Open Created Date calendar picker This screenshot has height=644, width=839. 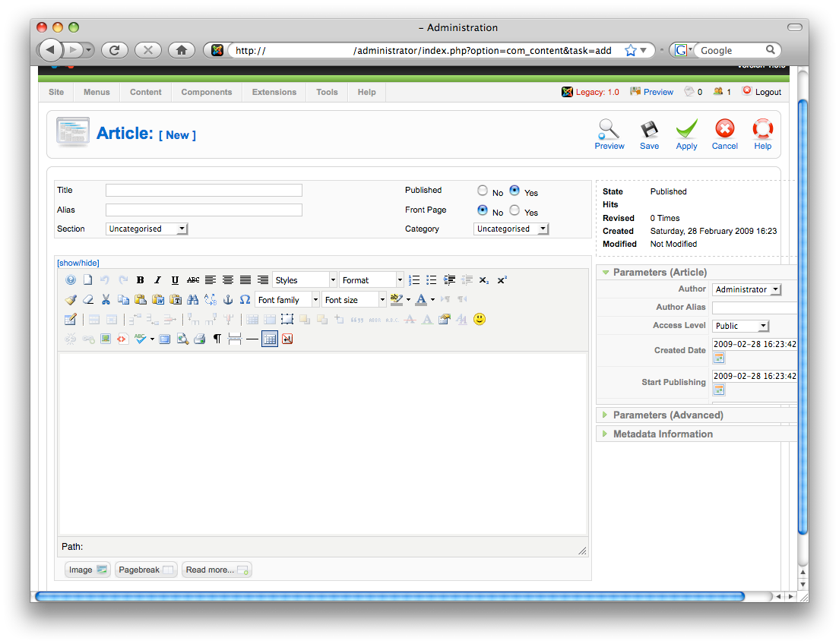coord(719,358)
